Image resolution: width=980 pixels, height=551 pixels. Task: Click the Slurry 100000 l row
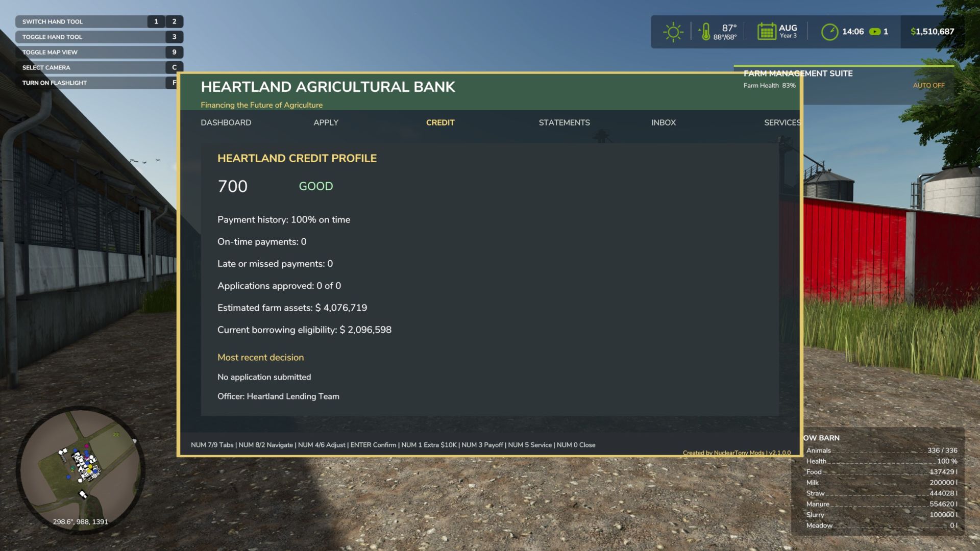(x=881, y=515)
